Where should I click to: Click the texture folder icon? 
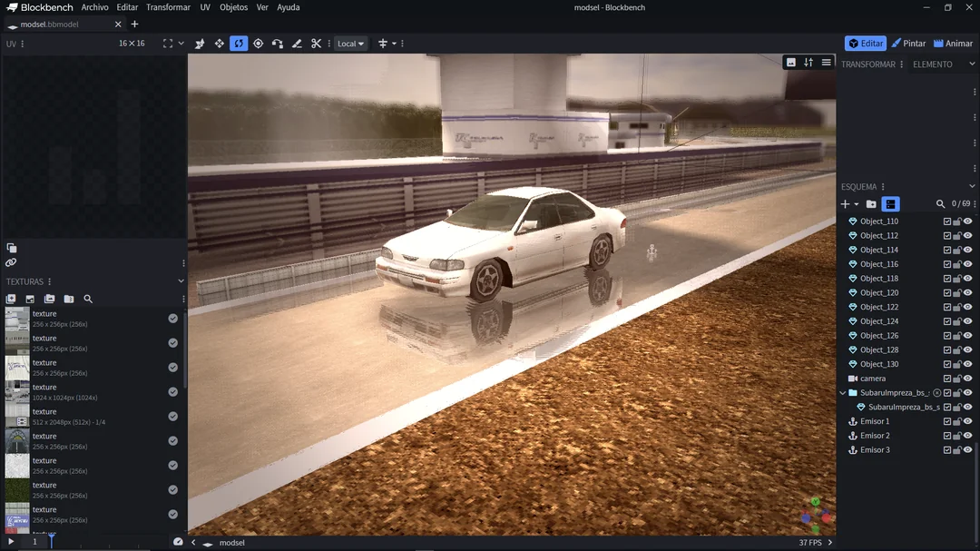[69, 299]
